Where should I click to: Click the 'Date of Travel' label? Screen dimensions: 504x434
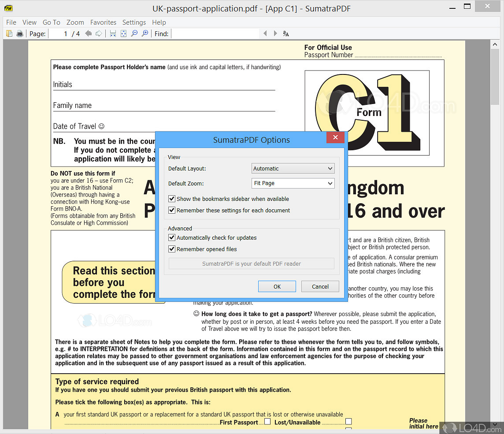74,126
